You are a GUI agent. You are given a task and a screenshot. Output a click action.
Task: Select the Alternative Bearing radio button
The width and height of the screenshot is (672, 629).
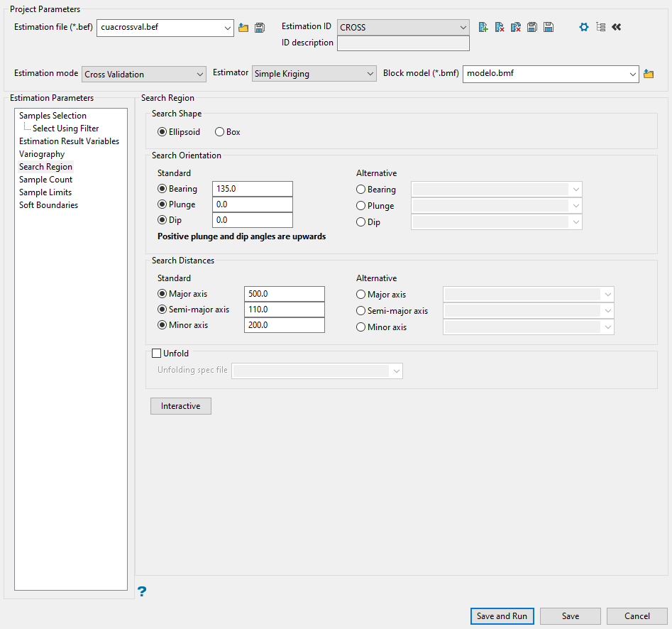pos(361,190)
